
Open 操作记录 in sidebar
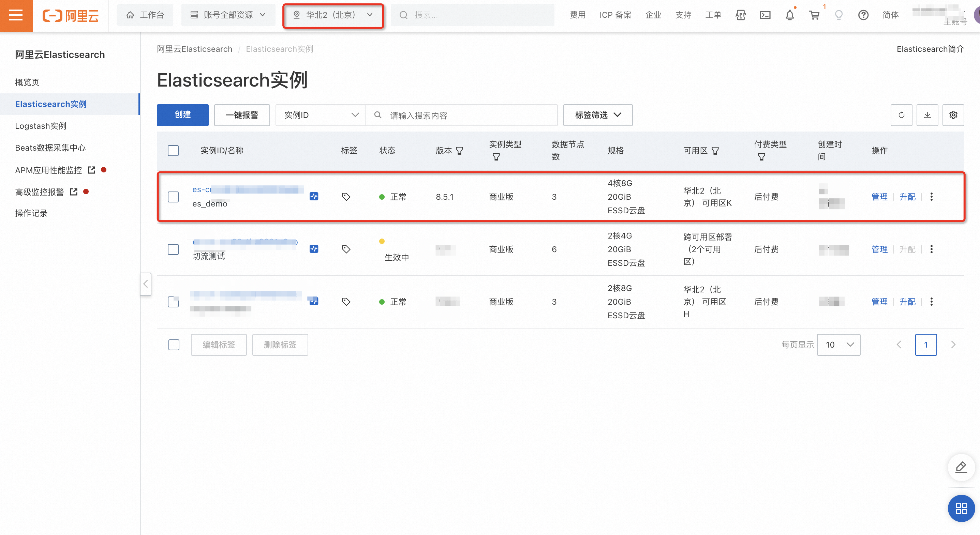[31, 213]
